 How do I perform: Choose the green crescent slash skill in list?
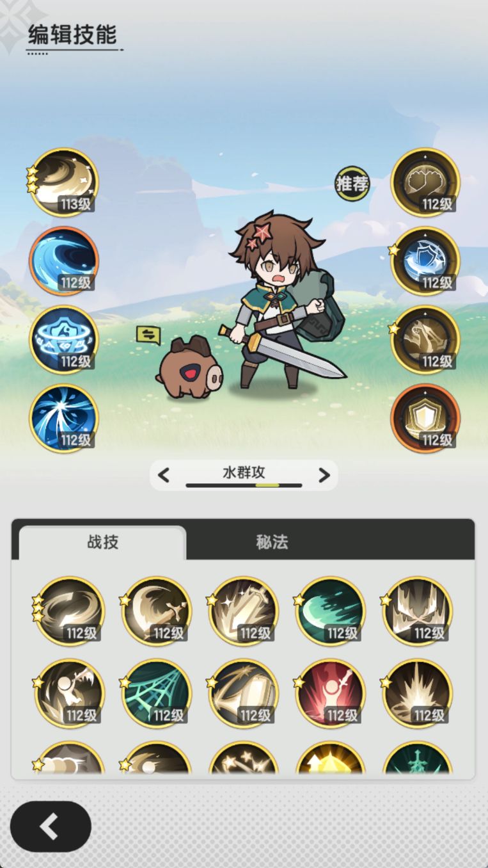point(331,611)
